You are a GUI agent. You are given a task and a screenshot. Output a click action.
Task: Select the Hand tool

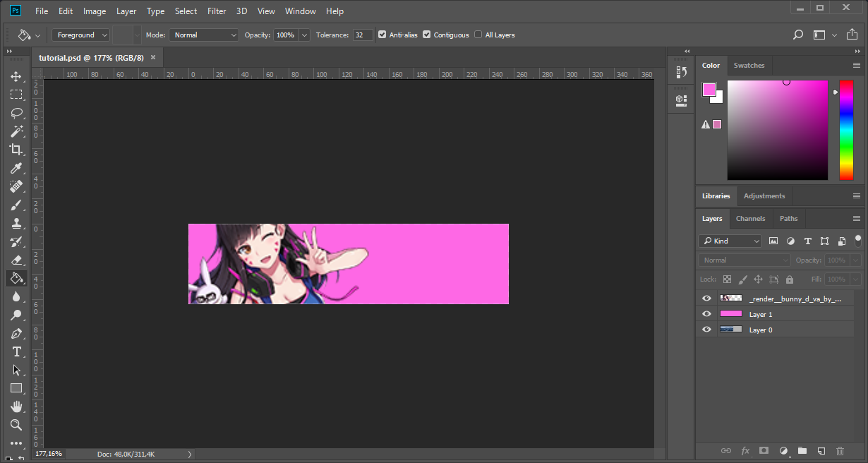click(x=16, y=407)
